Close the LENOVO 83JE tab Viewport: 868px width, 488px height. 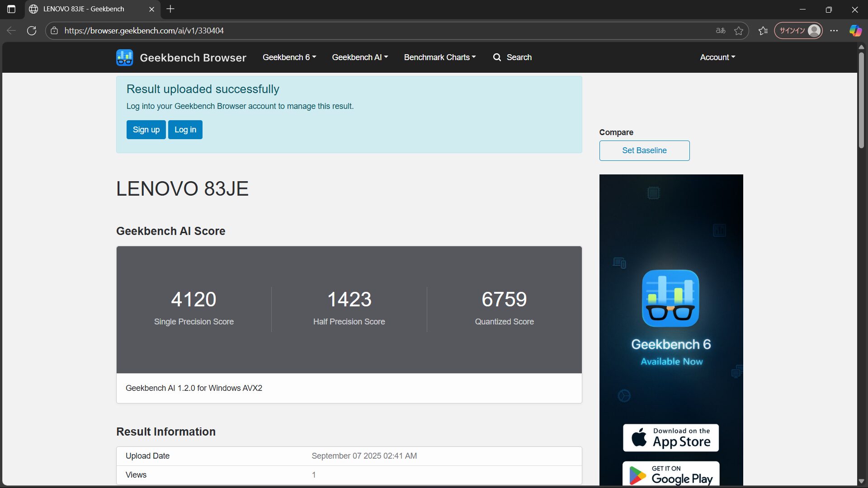point(151,9)
